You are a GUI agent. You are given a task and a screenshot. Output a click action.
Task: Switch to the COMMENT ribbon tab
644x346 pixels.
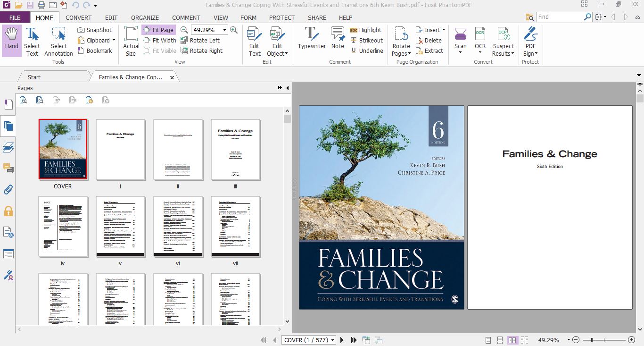point(186,17)
